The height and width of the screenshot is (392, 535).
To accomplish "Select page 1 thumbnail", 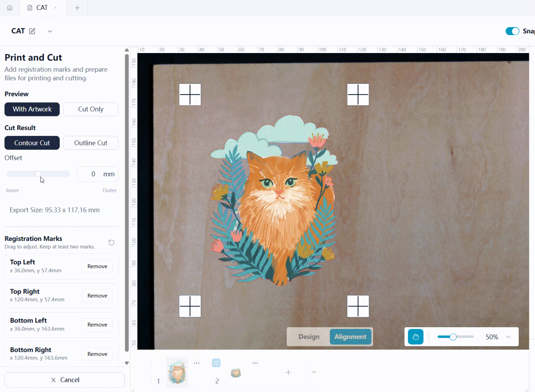I will (x=177, y=371).
